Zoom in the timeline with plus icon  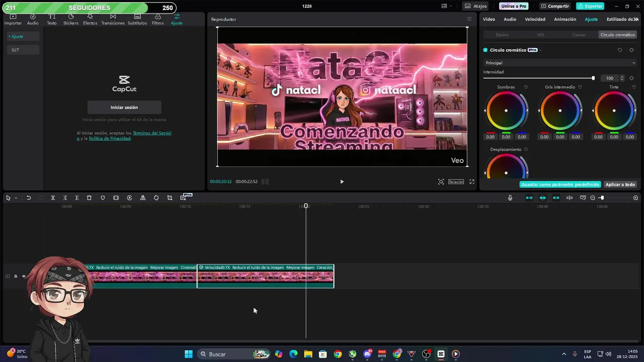[x=635, y=198]
